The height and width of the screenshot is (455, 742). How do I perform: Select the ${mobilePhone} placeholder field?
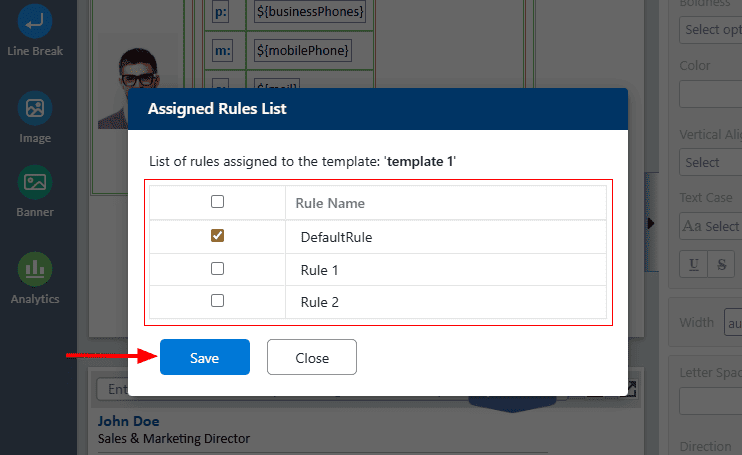pos(302,50)
